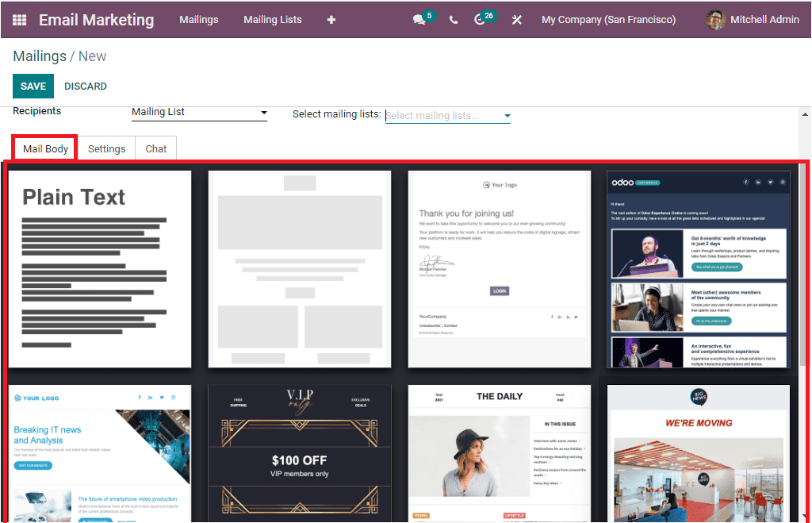812x523 pixels.
Task: Switch to the Chat tab
Action: [x=156, y=148]
